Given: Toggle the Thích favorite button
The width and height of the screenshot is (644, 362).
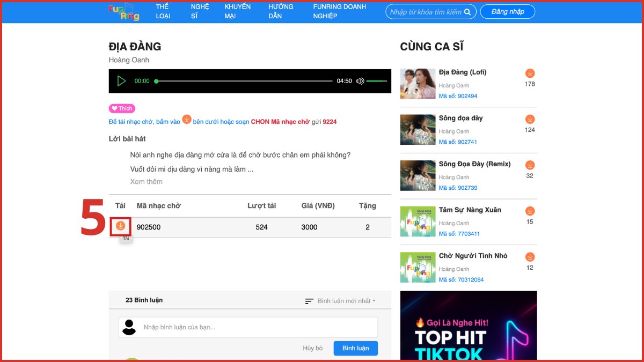Looking at the screenshot, I should click(x=122, y=108).
